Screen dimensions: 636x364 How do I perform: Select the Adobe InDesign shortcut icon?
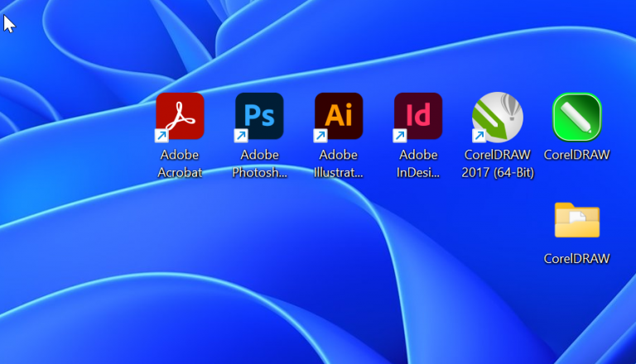tap(418, 117)
